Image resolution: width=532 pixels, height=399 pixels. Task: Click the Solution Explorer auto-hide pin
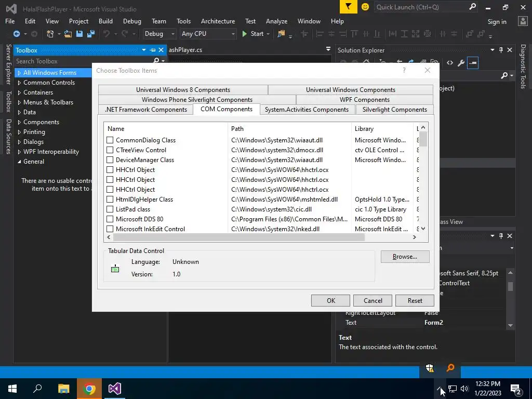[x=501, y=50]
